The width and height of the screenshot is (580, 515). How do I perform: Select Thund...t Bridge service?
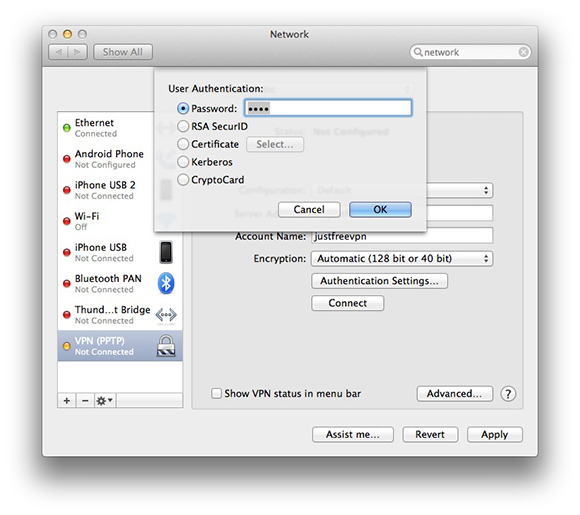pos(120,314)
